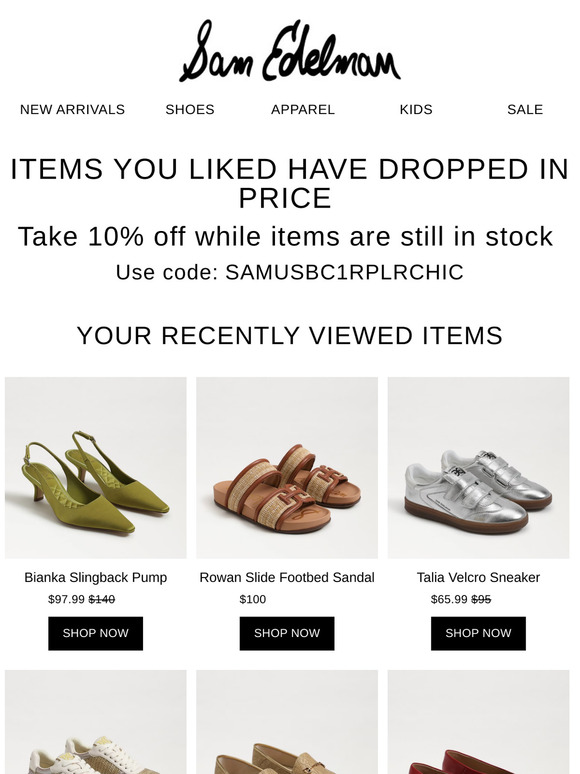Shop Now for Rowan Slide Footbed Sandal
This screenshot has width=580, height=774.
pos(287,633)
